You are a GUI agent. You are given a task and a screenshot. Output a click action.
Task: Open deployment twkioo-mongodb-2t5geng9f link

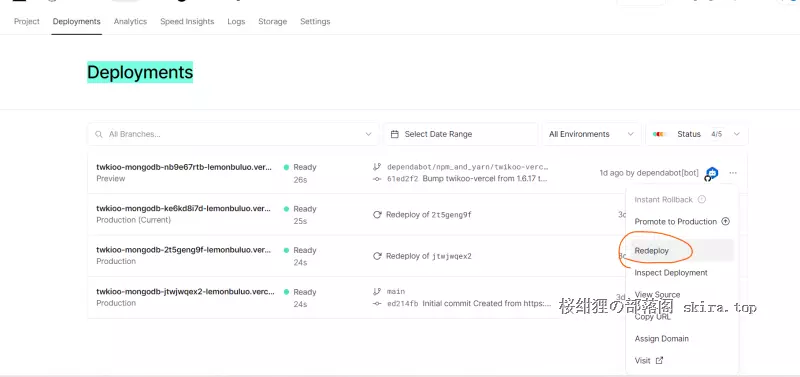pyautogui.click(x=184, y=250)
